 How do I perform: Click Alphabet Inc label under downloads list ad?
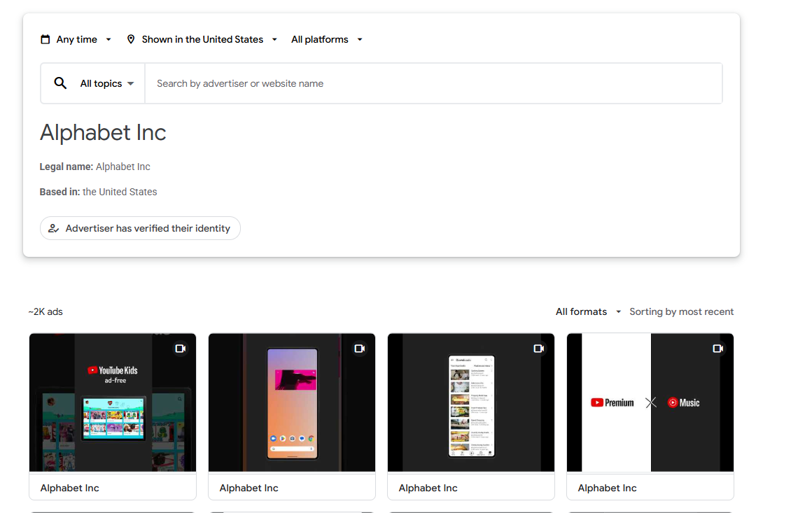click(428, 488)
